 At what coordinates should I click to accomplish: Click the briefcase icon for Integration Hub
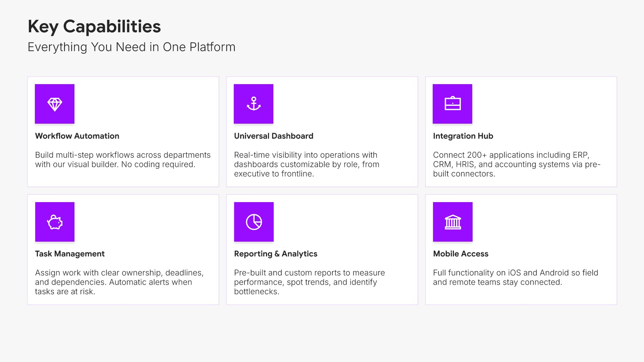coord(452,104)
